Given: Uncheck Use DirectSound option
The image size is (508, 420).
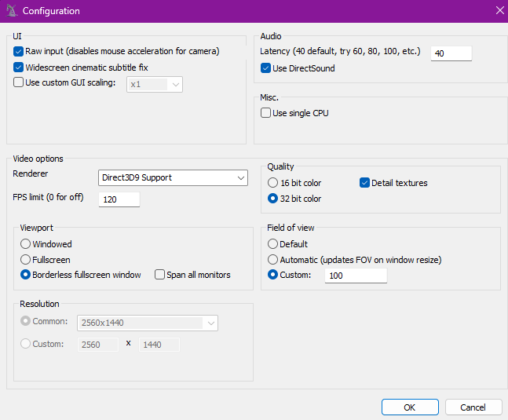Looking at the screenshot, I should [266, 68].
